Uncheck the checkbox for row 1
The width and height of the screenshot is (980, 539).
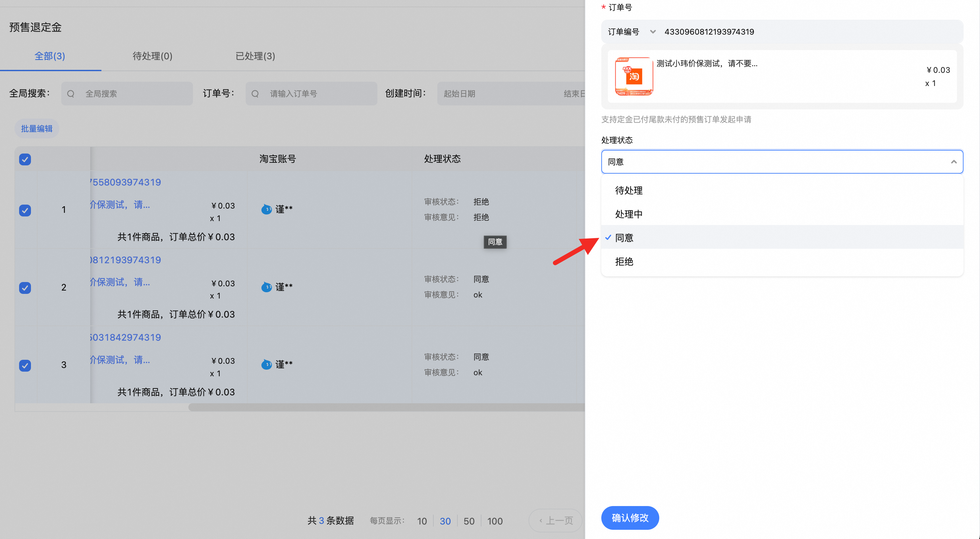click(x=25, y=210)
